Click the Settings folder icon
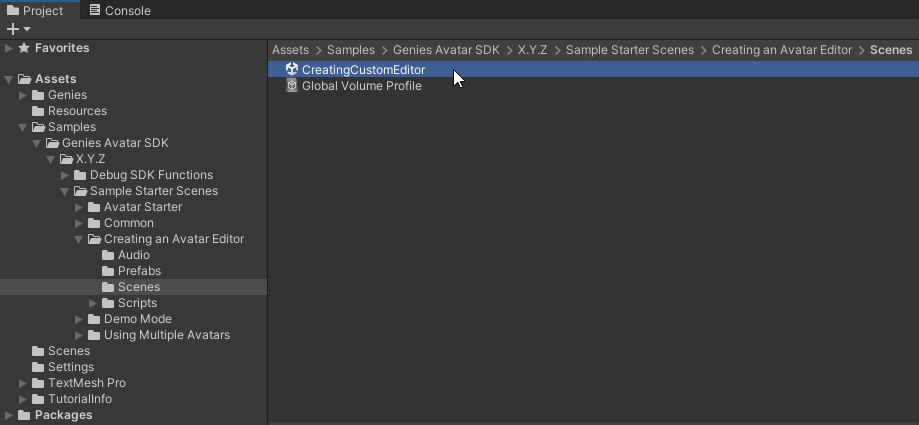919x425 pixels. pos(39,367)
